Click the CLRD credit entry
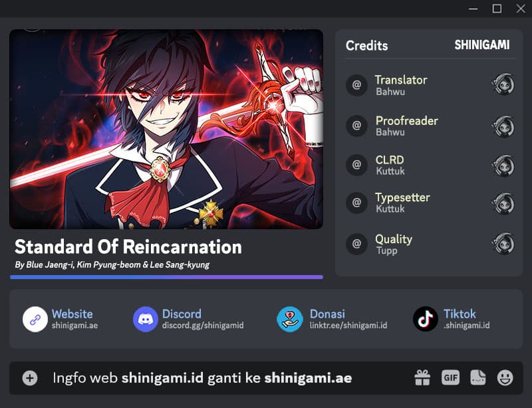This screenshot has width=532, height=408. click(x=430, y=165)
